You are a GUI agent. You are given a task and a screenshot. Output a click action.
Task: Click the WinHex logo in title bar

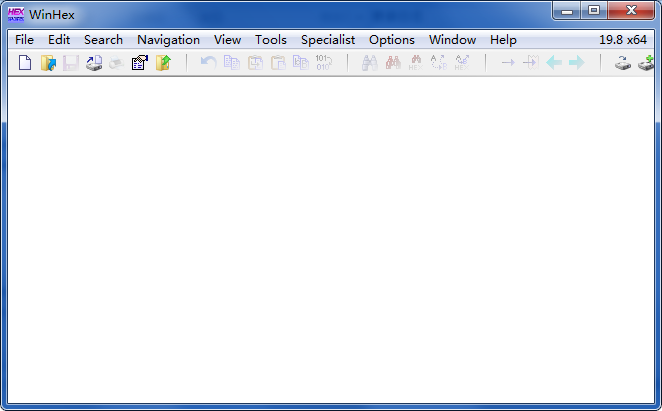pyautogui.click(x=16, y=14)
